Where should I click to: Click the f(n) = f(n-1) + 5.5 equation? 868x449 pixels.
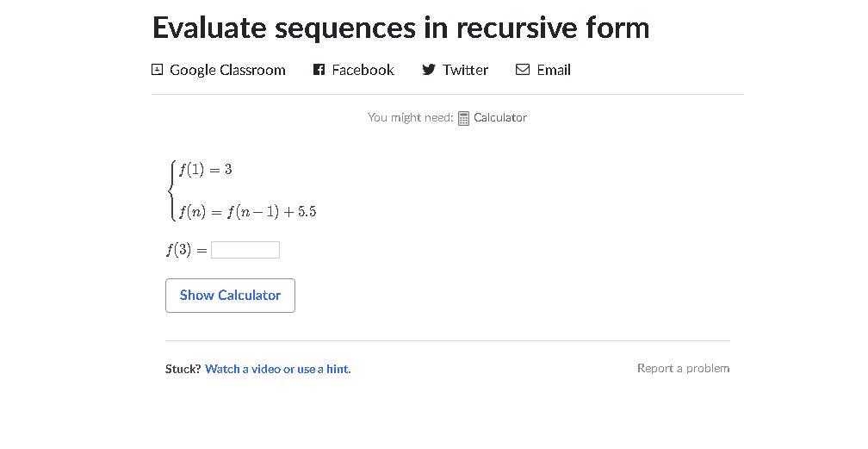click(x=247, y=211)
